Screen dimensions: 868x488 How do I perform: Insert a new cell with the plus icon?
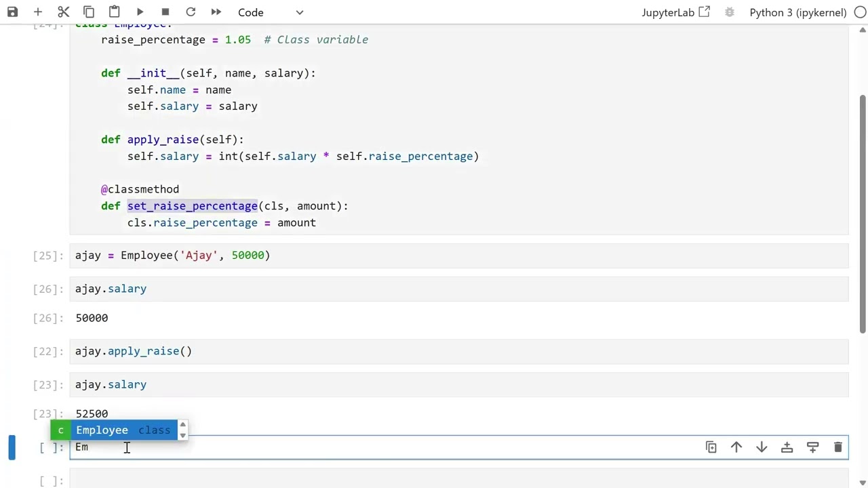[x=38, y=12]
